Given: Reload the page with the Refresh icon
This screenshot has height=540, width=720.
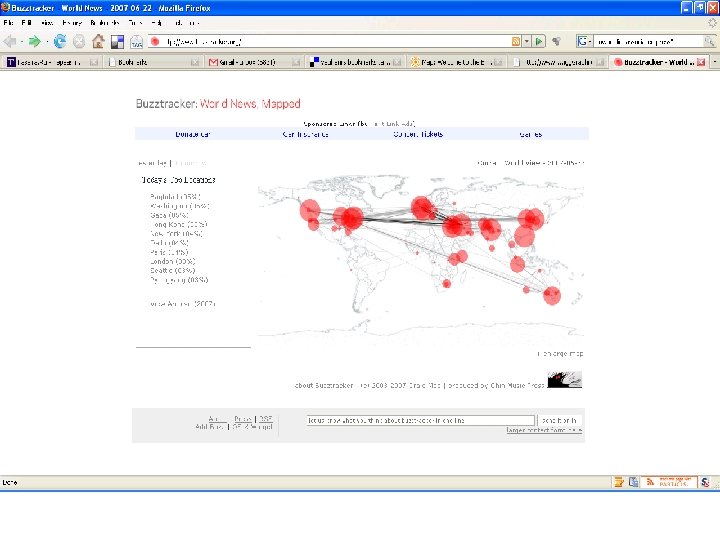Looking at the screenshot, I should click(60, 42).
